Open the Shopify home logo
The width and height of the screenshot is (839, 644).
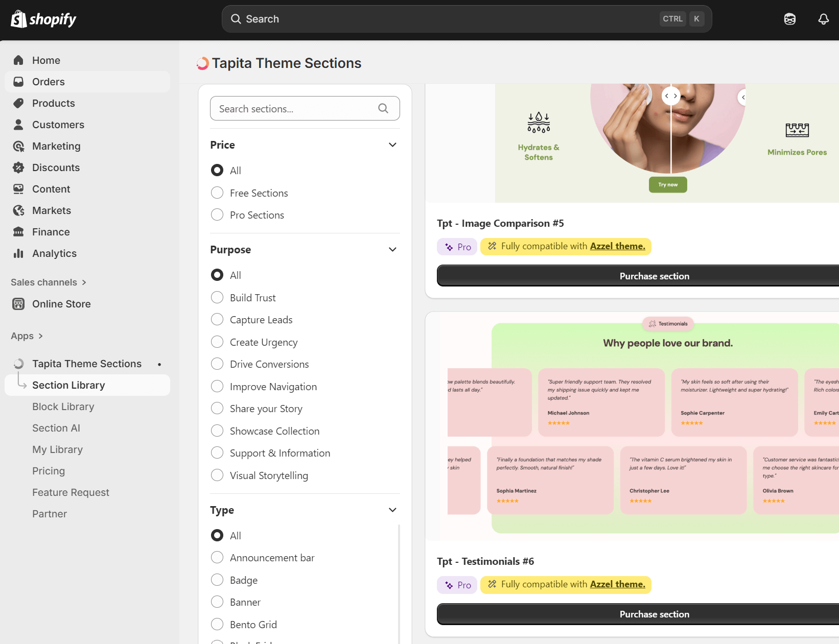click(43, 19)
